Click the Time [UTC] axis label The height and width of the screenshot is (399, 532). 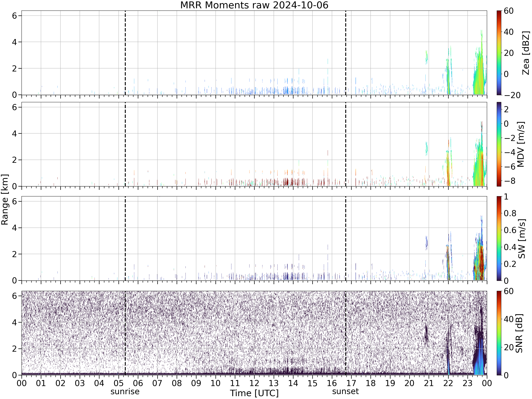[x=254, y=393]
